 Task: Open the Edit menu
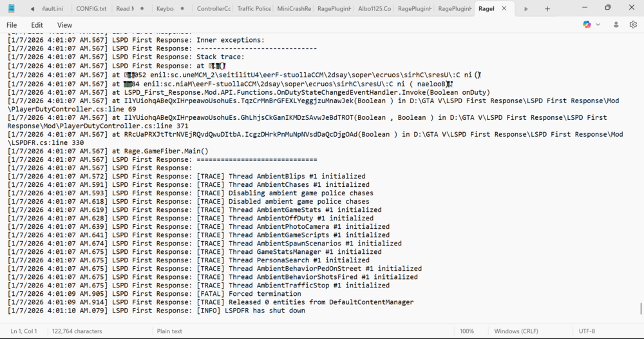coord(37,25)
